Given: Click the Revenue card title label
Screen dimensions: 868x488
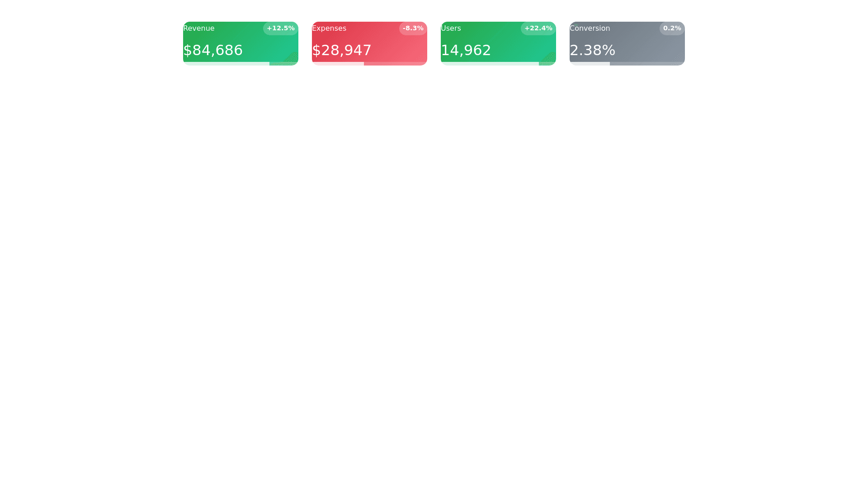Looking at the screenshot, I should pos(198,28).
